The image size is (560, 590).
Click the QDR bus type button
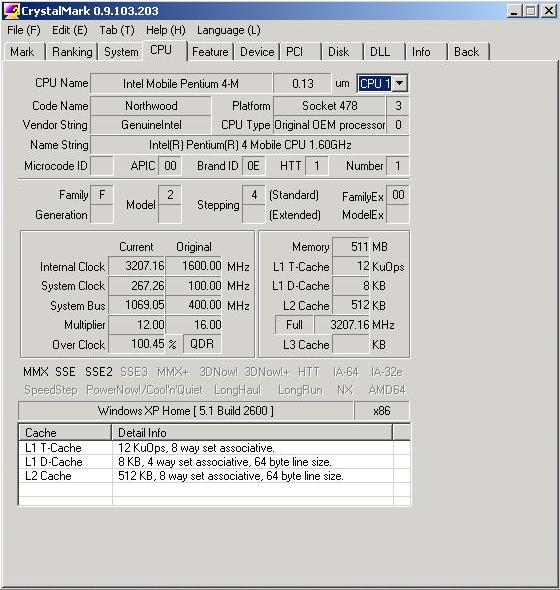click(202, 344)
